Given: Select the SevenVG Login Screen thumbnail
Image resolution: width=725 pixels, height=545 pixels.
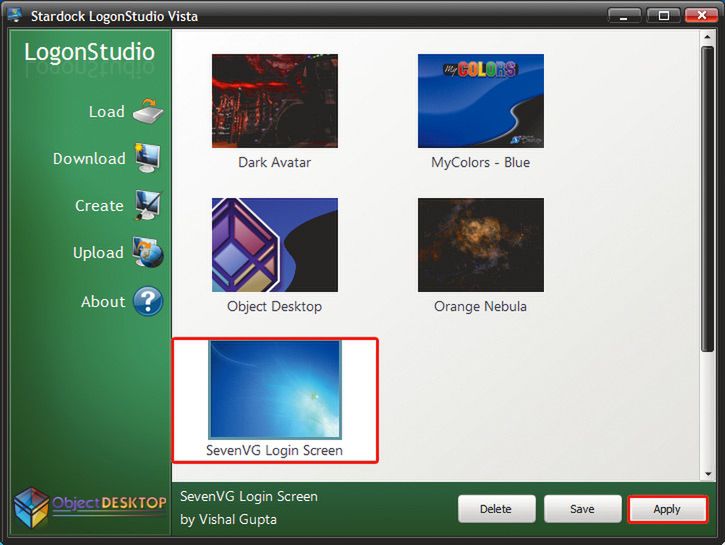Looking at the screenshot, I should click(x=275, y=390).
